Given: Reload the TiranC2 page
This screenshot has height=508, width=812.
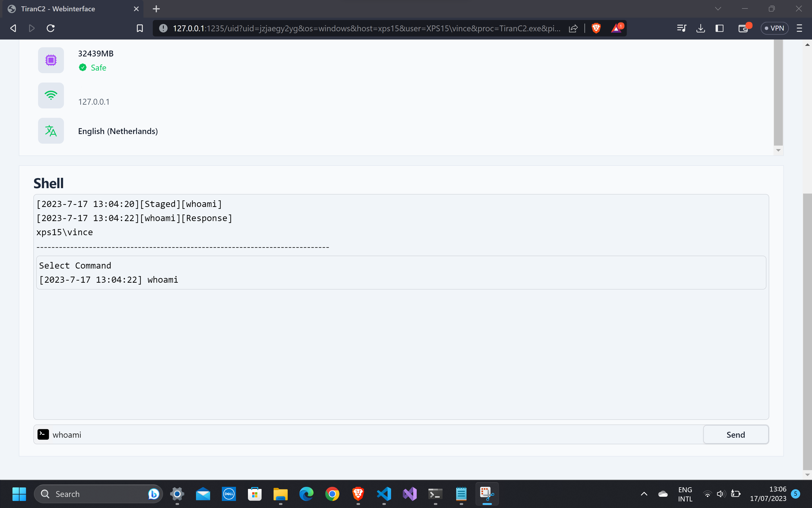Looking at the screenshot, I should (51, 28).
